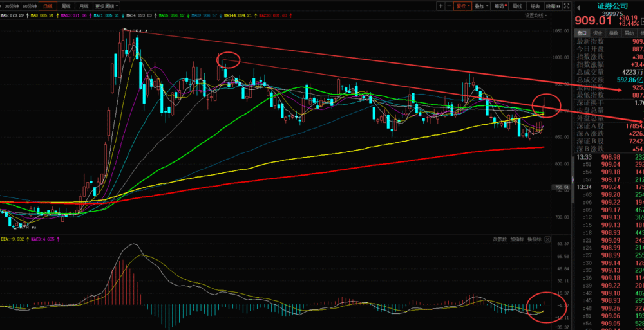
Task: Click 加指标 to add indicator
Action: 518,239
